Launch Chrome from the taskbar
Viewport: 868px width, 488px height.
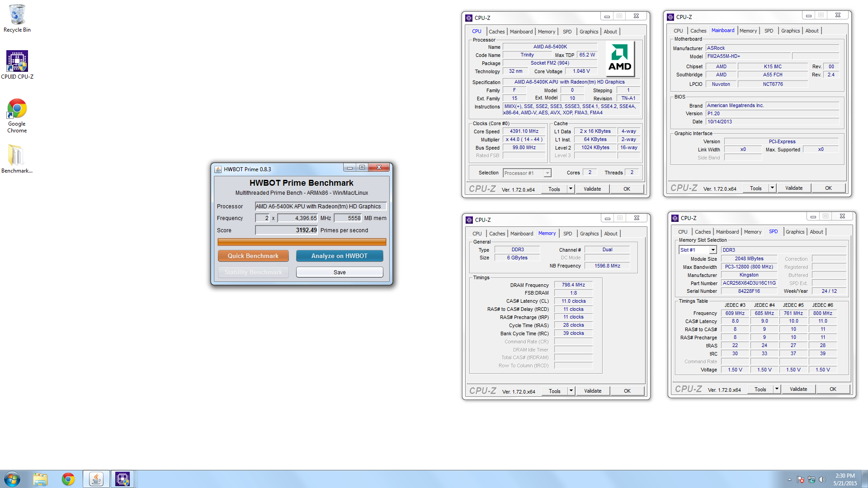tap(68, 479)
